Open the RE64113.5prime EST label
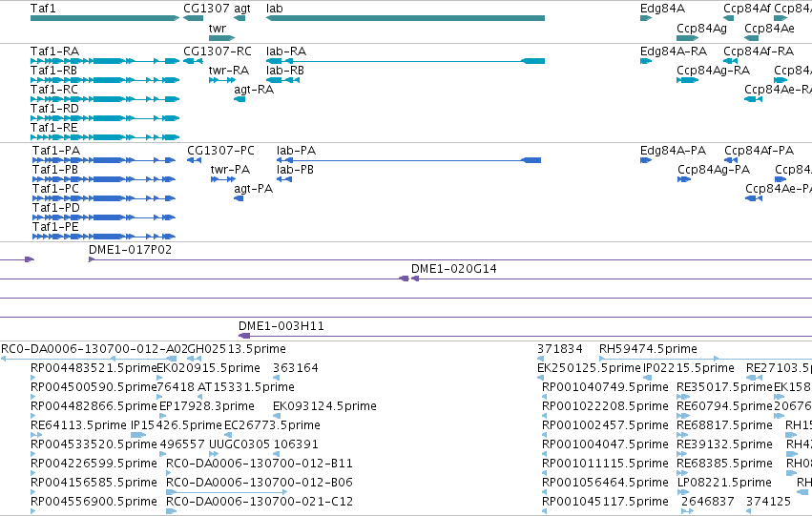812x516 pixels. pyautogui.click(x=78, y=426)
